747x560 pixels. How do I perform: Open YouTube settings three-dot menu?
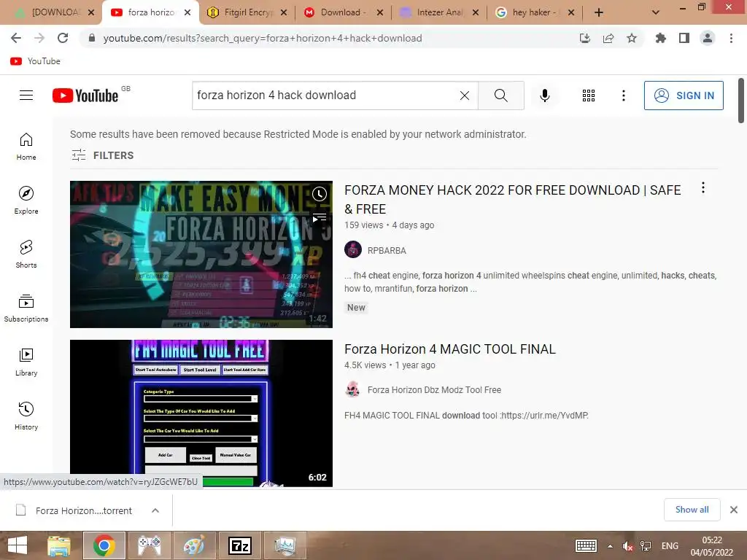point(623,96)
